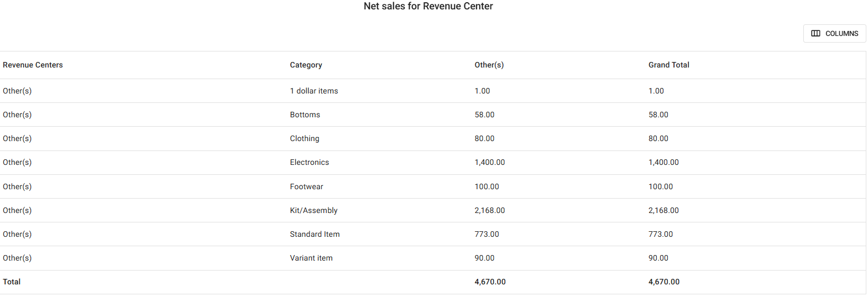Click the Kit/Assembly category cell

click(x=313, y=211)
